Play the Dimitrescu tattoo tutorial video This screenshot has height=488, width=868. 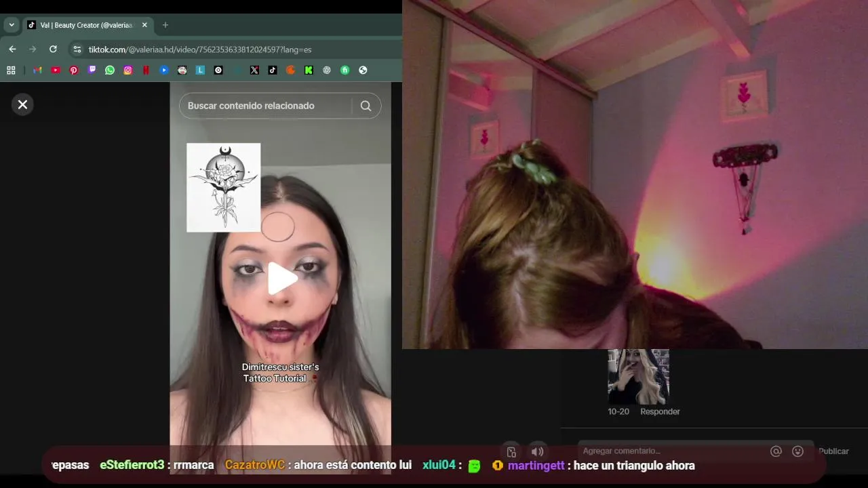pyautogui.click(x=282, y=279)
